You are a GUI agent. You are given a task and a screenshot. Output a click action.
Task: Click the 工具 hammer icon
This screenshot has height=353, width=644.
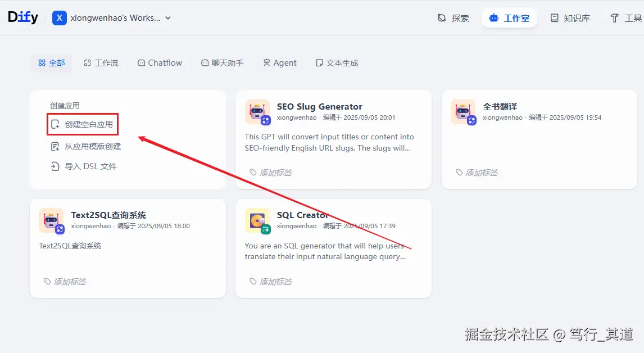(614, 18)
